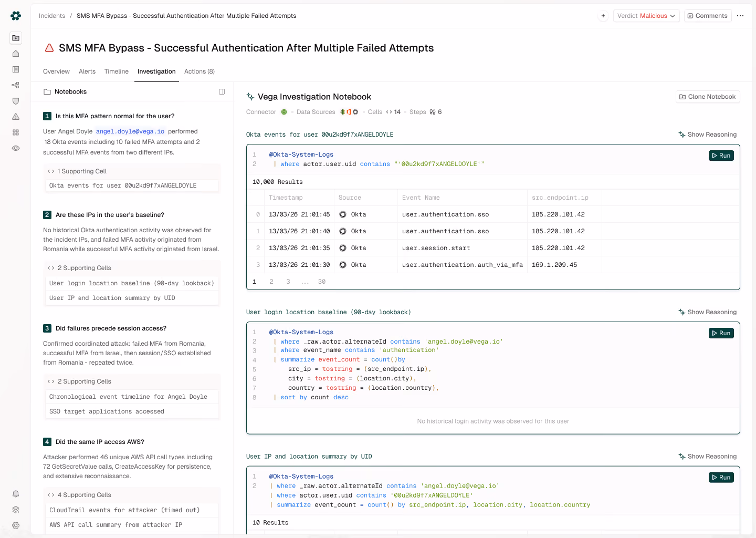Open the shield sidebar icon
Screen dimensions: 756x538
click(x=16, y=101)
